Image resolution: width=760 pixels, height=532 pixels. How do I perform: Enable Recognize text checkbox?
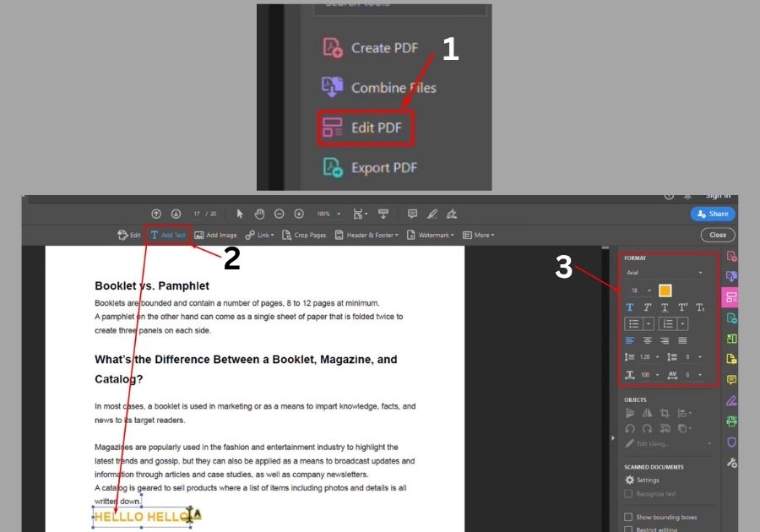(628, 494)
